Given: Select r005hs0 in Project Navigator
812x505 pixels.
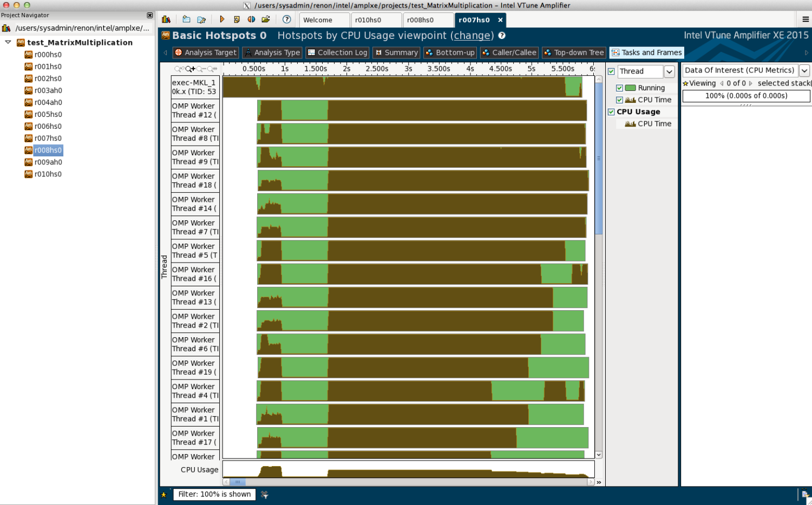Looking at the screenshot, I should [48, 114].
